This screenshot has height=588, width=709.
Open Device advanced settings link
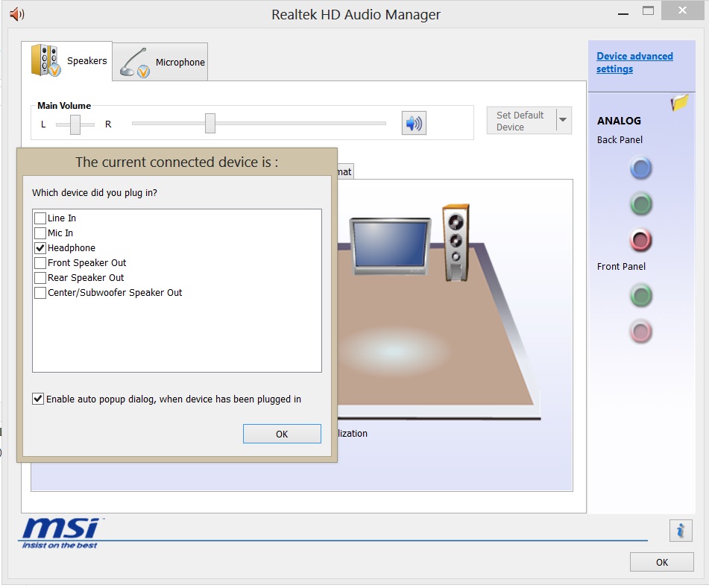634,63
